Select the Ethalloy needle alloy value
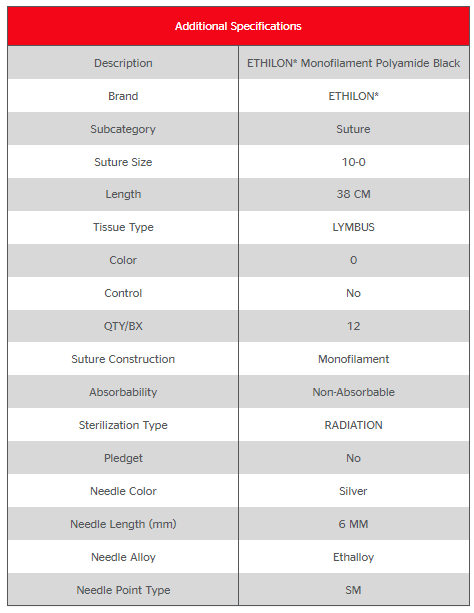This screenshot has width=474, height=613. (353, 557)
